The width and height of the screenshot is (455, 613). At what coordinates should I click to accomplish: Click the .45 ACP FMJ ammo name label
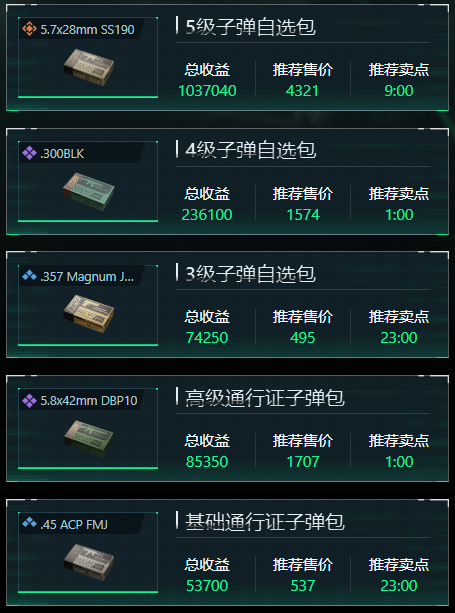[74, 524]
